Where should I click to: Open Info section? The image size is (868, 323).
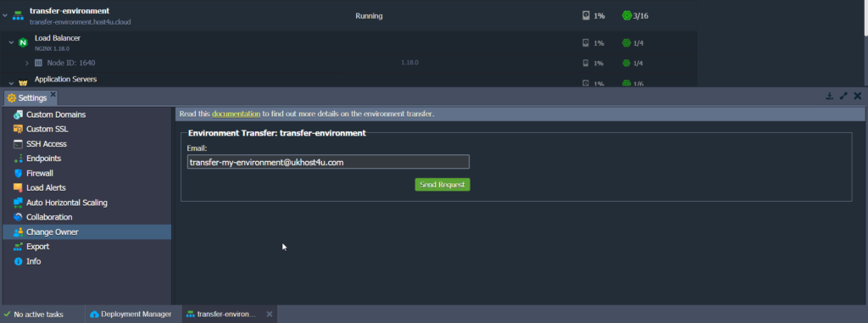click(x=87, y=261)
